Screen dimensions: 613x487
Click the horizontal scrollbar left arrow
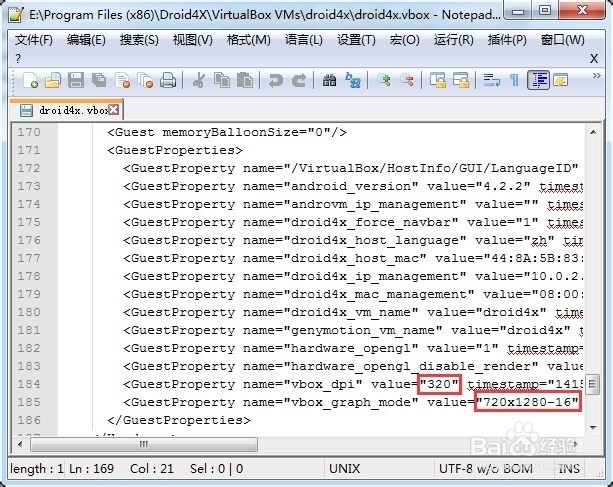tap(20, 444)
